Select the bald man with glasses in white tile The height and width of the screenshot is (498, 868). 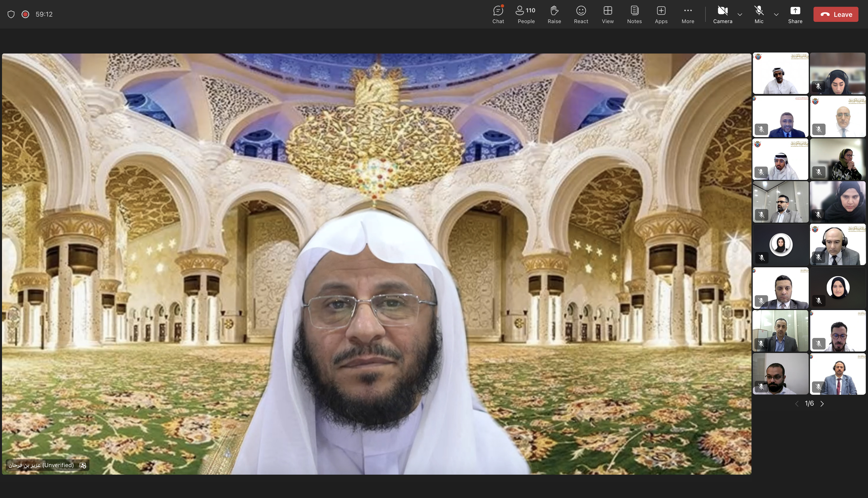(x=838, y=116)
